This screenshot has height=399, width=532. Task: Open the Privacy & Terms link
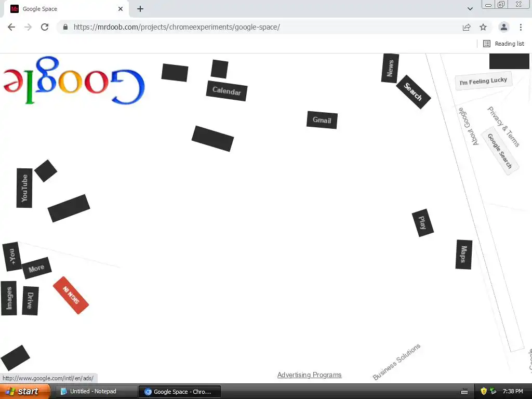[503, 127]
